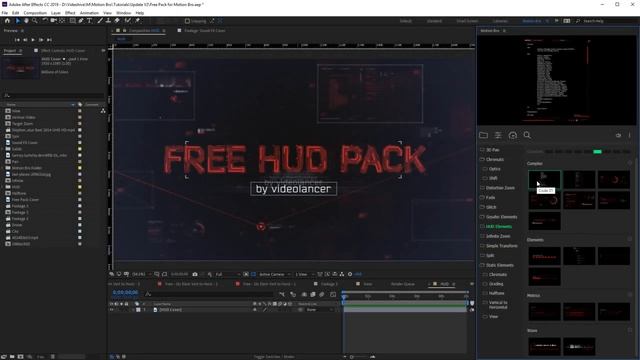Select the Rectangle shape tool
The image size is (640, 360).
[72, 20]
